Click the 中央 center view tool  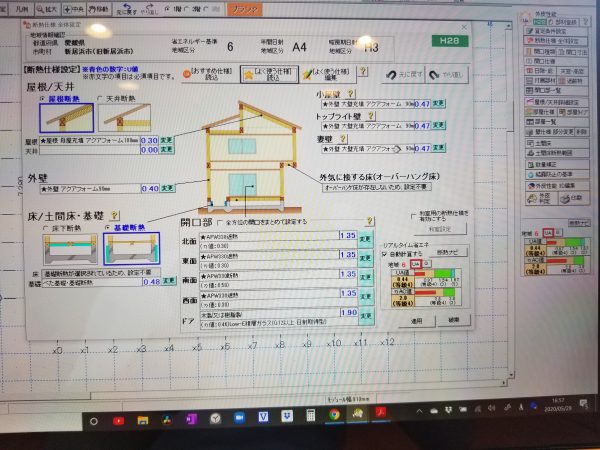pos(73,8)
